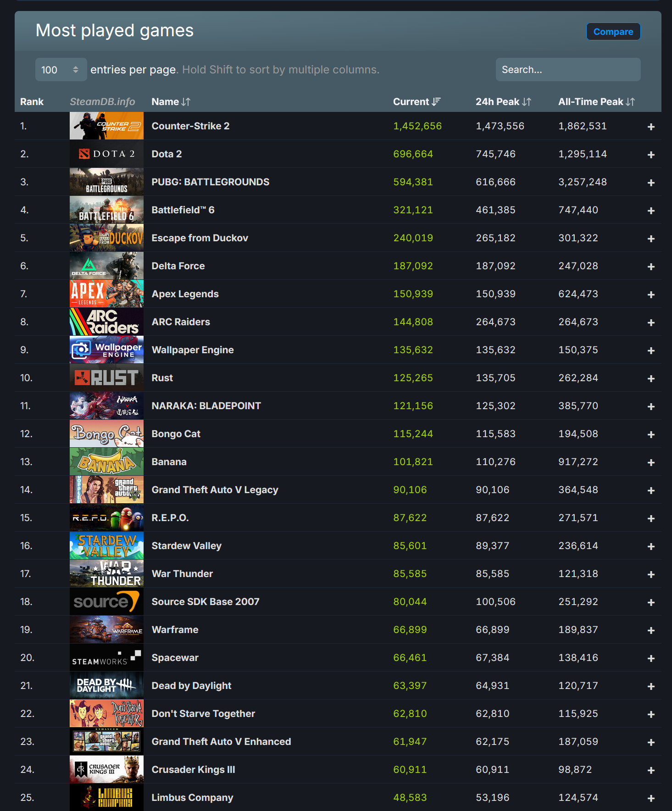Sort the table by Name column

coord(171,102)
